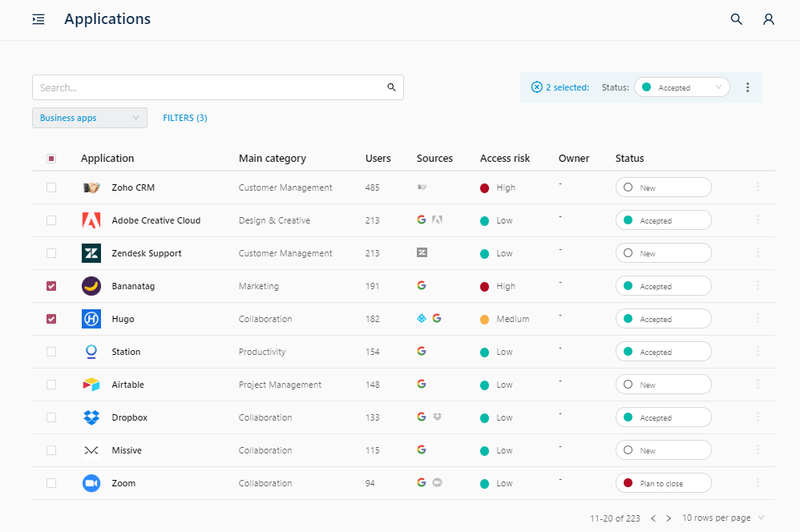Open FILTERS (3) link
The height and width of the screenshot is (532, 800).
(x=184, y=118)
